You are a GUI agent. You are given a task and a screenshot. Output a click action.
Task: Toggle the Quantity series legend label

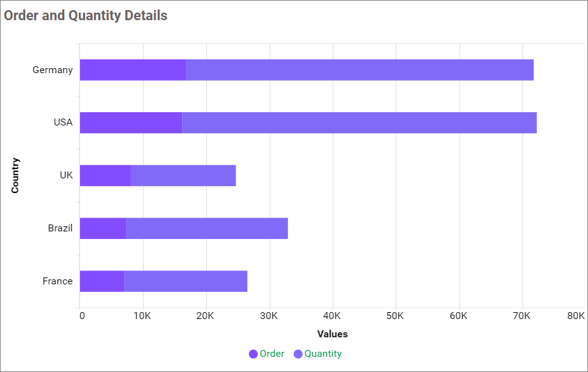(323, 354)
